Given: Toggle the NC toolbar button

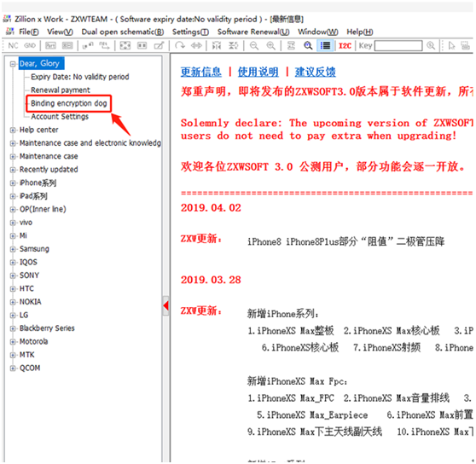Looking at the screenshot, I should coord(13,46).
